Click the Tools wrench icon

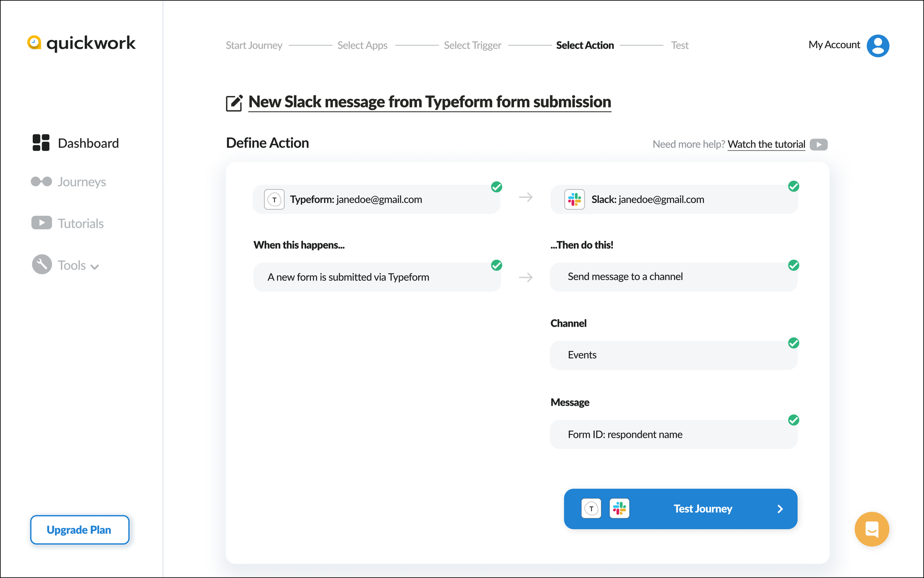point(42,264)
